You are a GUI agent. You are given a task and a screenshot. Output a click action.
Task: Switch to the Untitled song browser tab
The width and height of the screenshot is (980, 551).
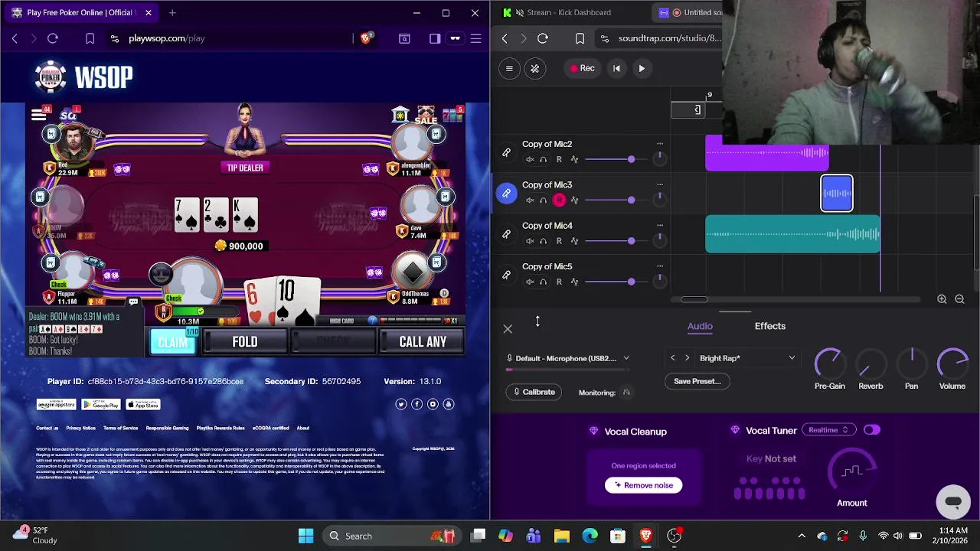(x=689, y=12)
